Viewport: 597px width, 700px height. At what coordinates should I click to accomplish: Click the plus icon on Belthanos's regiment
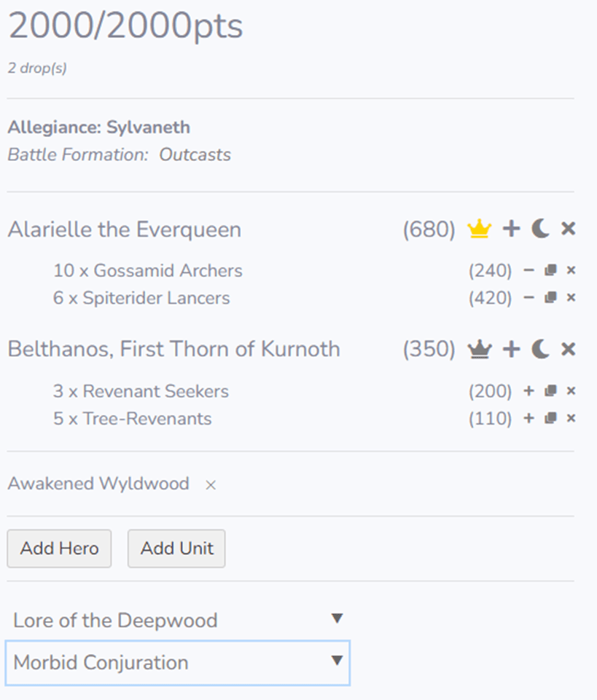coord(512,350)
